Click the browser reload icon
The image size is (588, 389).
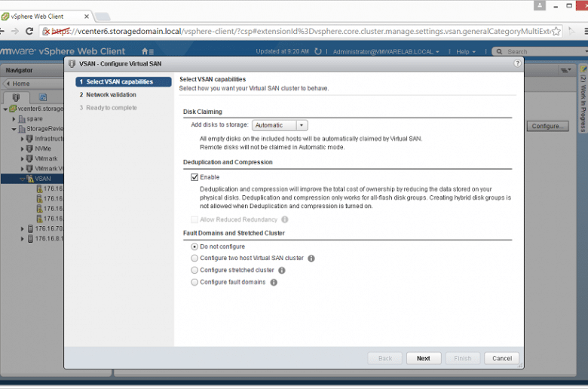(x=29, y=31)
